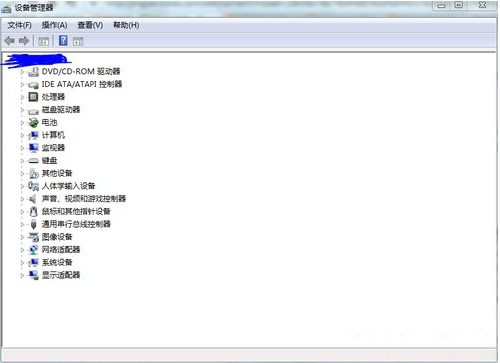Screen dimensions: 500x363
Task: Expand the DVD/CD-ROM 驱动器 node
Action: tap(22, 72)
